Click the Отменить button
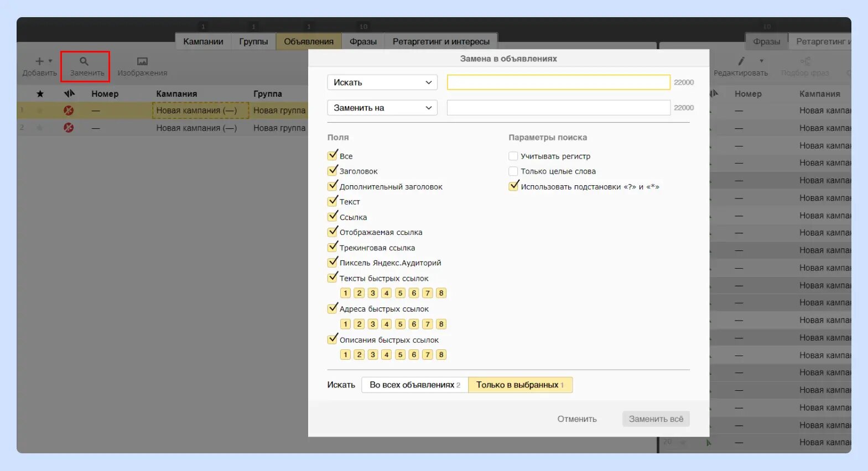The width and height of the screenshot is (868, 471). (x=577, y=419)
